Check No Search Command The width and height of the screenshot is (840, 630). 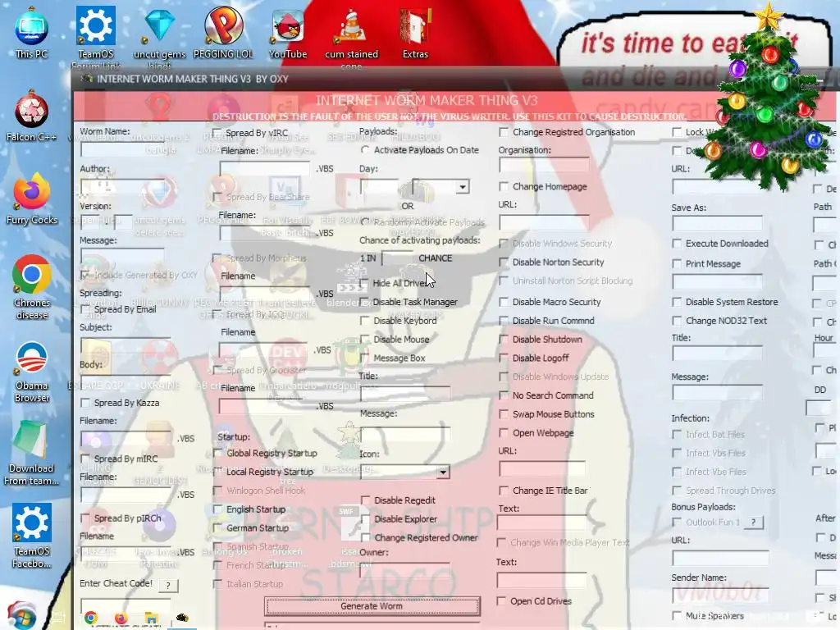tap(503, 395)
